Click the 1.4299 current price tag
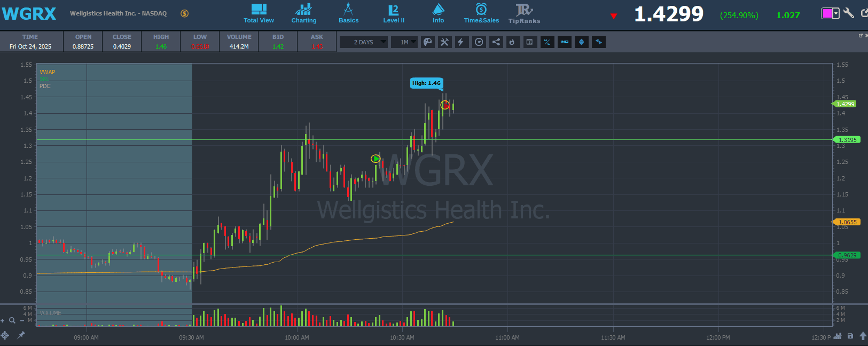This screenshot has width=868, height=346. pos(845,104)
